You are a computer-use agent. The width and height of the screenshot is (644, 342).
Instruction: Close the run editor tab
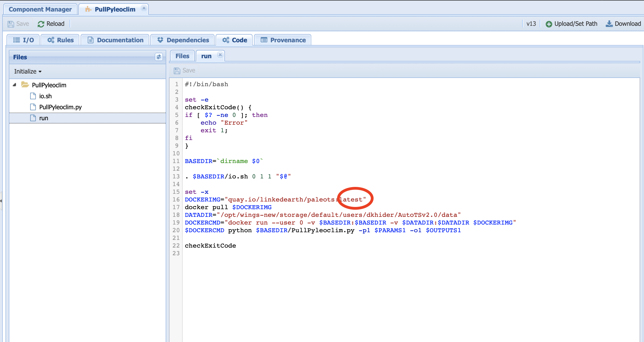pos(220,55)
